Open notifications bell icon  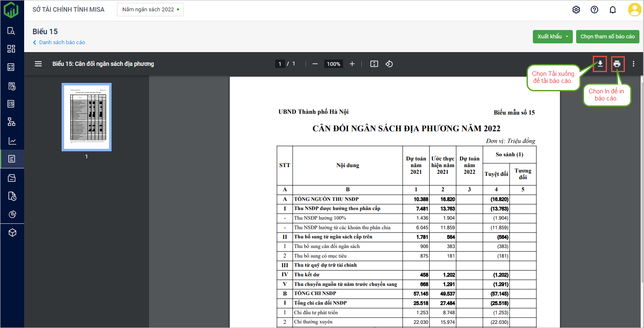pos(613,10)
